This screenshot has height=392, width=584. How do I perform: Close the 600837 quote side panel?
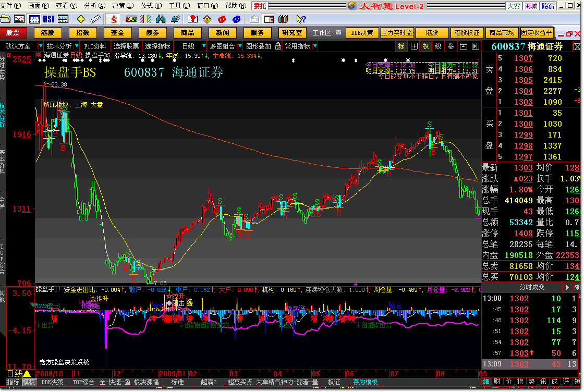[577, 47]
